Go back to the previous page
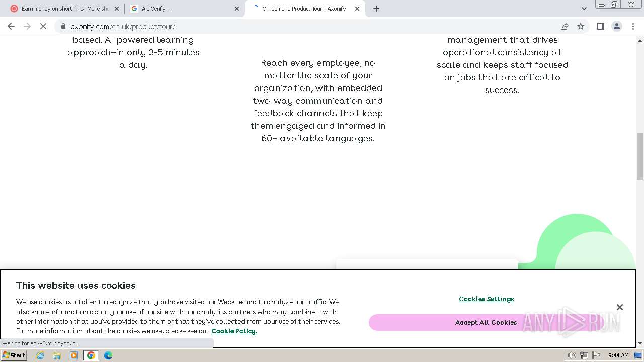 (11, 26)
